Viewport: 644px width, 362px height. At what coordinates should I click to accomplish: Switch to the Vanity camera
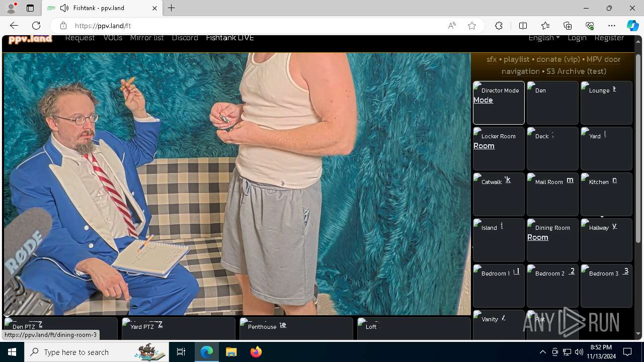pos(499,324)
